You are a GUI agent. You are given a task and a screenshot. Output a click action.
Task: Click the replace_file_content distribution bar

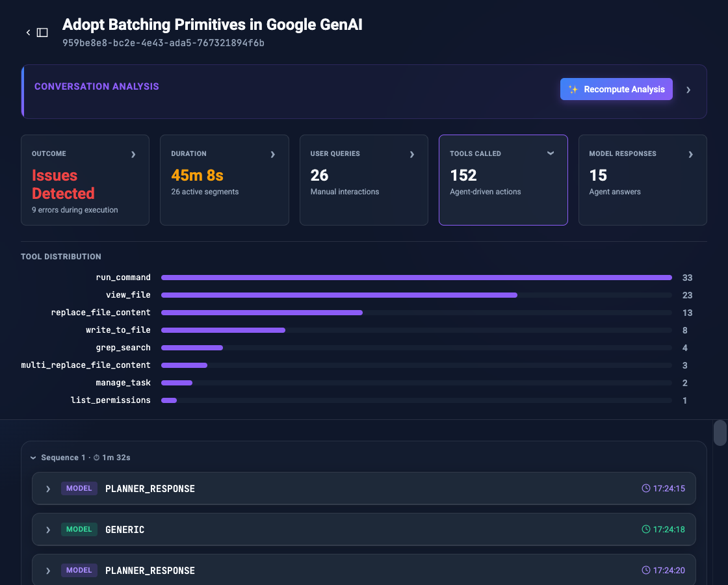pyautogui.click(x=262, y=313)
